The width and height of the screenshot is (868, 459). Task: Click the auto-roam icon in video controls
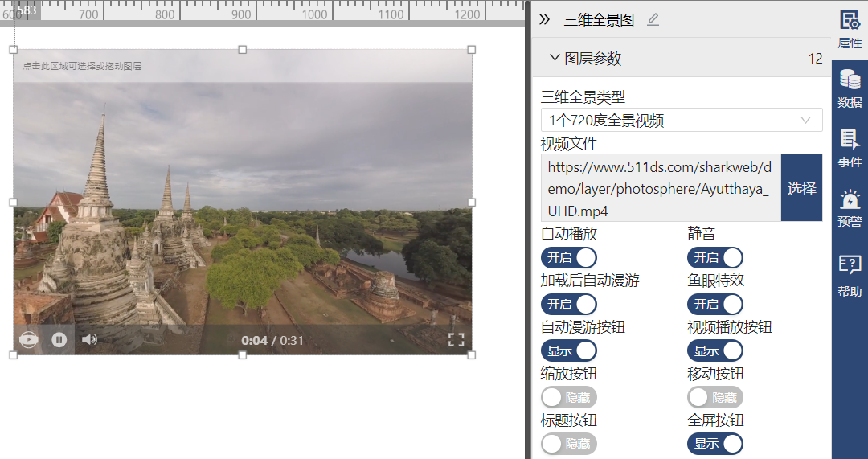pos(29,340)
